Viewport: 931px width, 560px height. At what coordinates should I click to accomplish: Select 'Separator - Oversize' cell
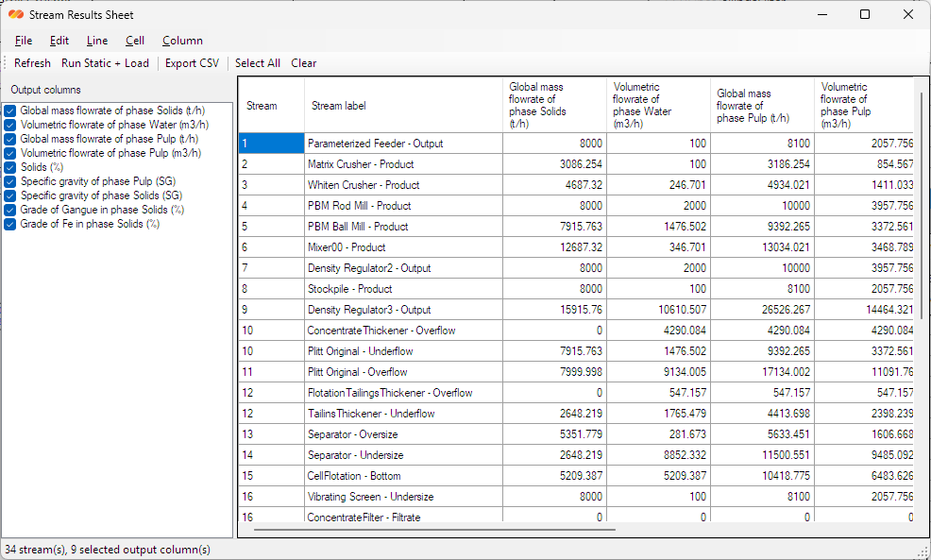(403, 434)
